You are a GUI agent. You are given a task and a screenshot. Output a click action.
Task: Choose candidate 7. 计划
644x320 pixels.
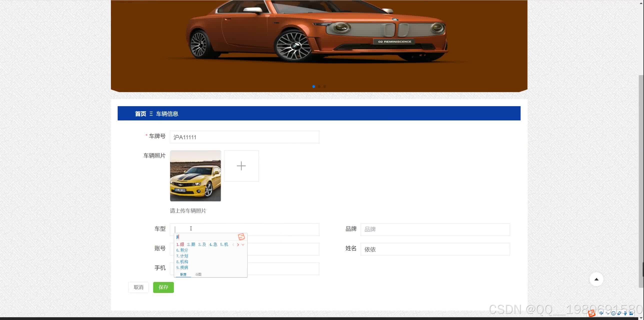point(182,256)
